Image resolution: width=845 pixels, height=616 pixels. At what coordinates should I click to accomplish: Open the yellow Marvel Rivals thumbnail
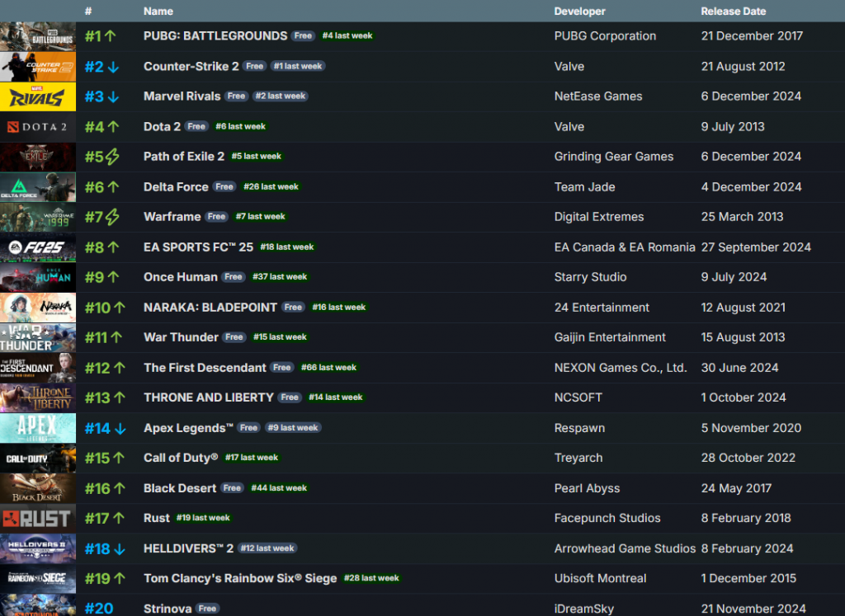tap(38, 97)
